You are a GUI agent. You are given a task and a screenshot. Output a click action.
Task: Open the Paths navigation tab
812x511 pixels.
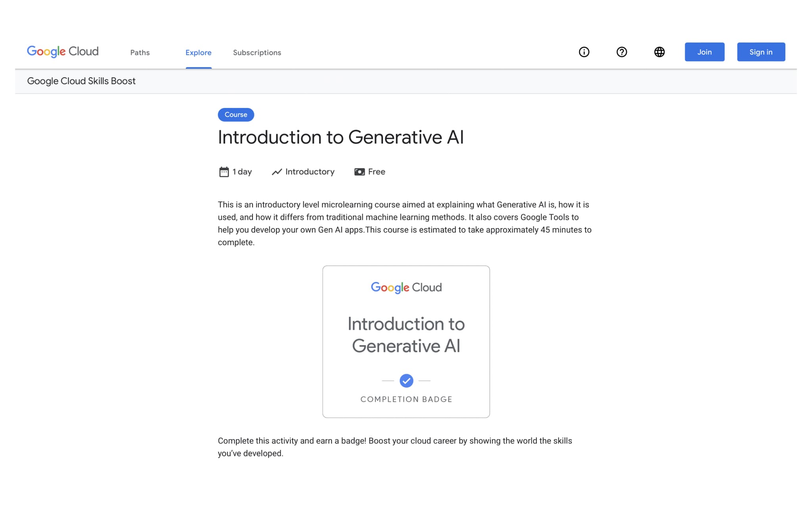coord(140,52)
